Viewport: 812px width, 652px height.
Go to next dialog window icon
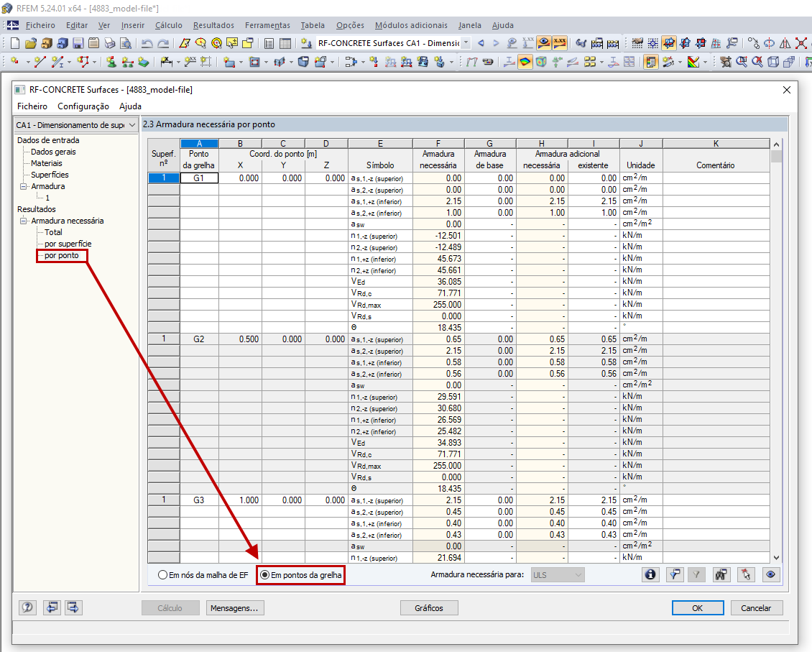click(x=73, y=607)
